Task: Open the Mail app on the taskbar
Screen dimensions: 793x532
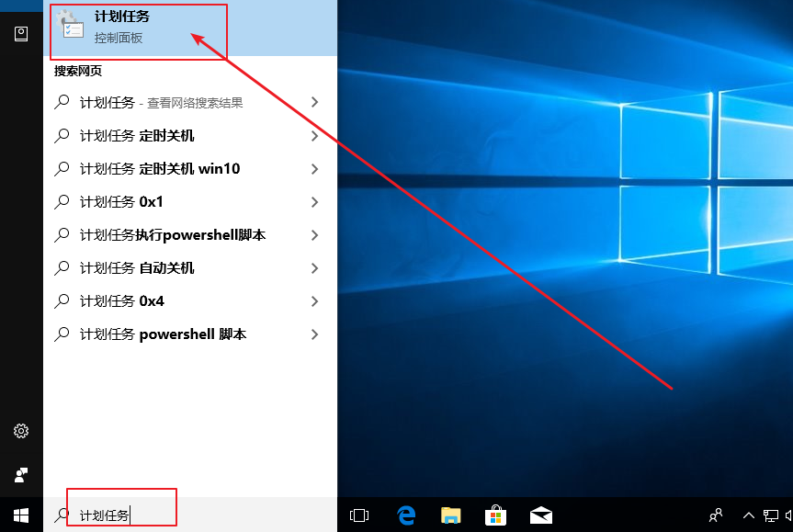Action: coord(540,515)
